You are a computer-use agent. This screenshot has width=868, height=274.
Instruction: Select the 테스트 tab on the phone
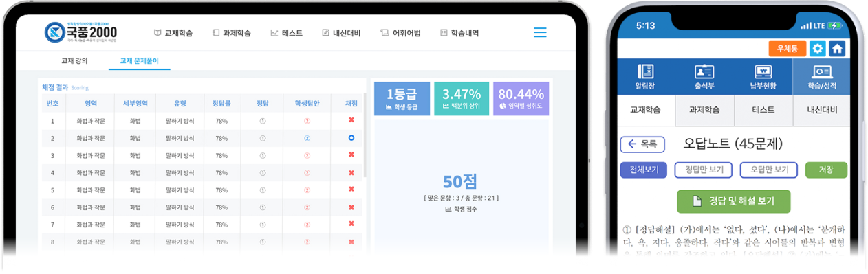coord(763,110)
